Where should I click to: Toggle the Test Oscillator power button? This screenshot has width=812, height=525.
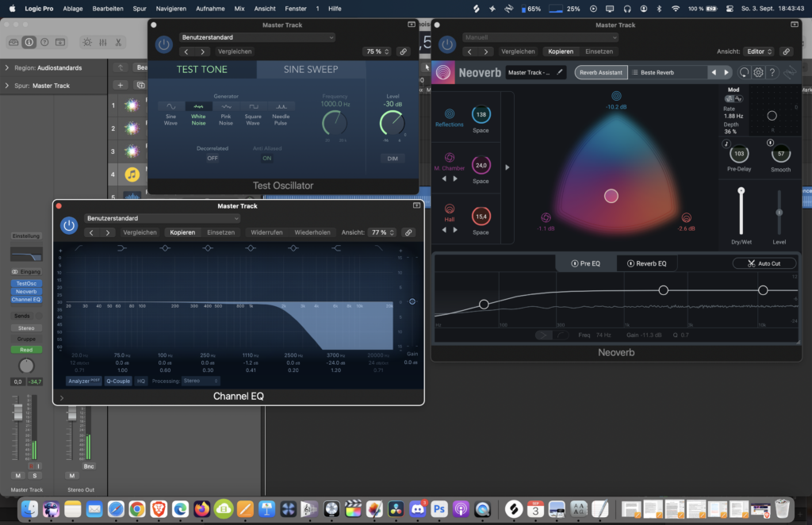pos(163,44)
